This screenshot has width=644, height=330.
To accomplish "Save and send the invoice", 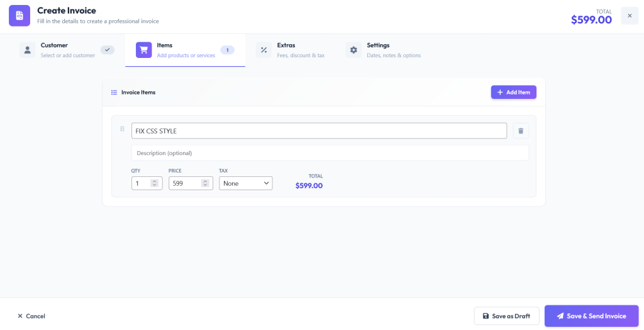I will pyautogui.click(x=591, y=316).
